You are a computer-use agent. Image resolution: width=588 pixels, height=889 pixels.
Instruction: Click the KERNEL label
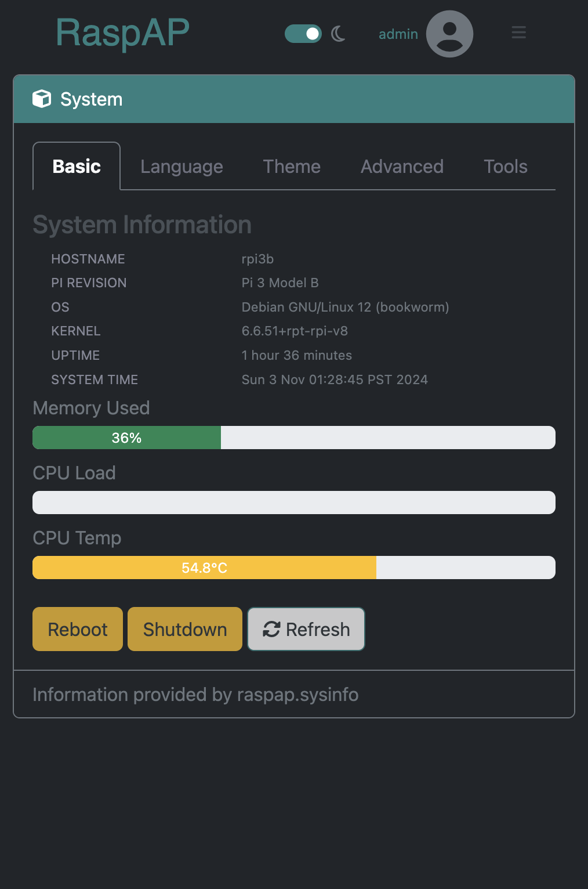coord(76,331)
